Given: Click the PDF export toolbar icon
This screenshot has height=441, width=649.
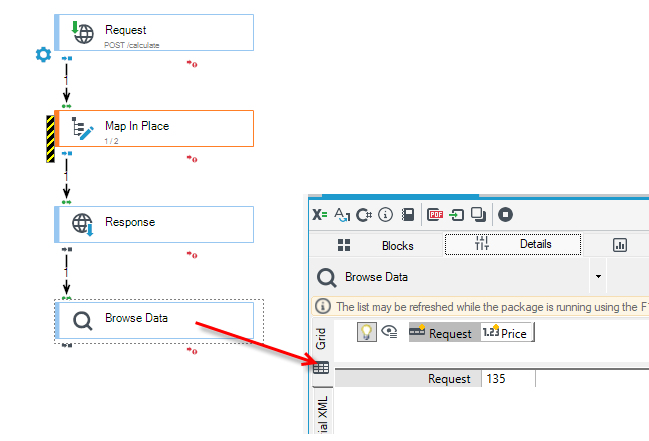Looking at the screenshot, I should click(435, 214).
